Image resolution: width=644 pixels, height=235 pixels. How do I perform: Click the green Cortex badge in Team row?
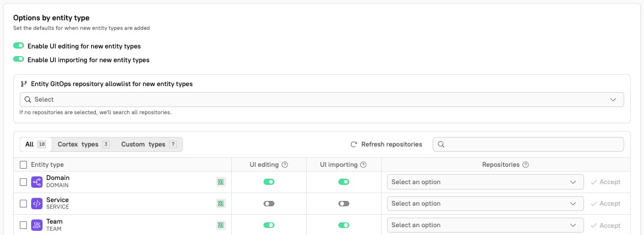[x=221, y=225]
